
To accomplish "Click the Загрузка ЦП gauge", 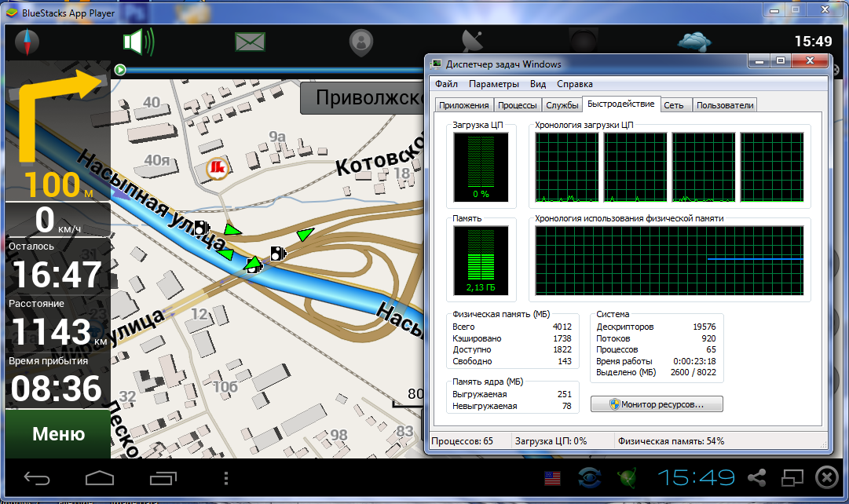I will tap(481, 167).
